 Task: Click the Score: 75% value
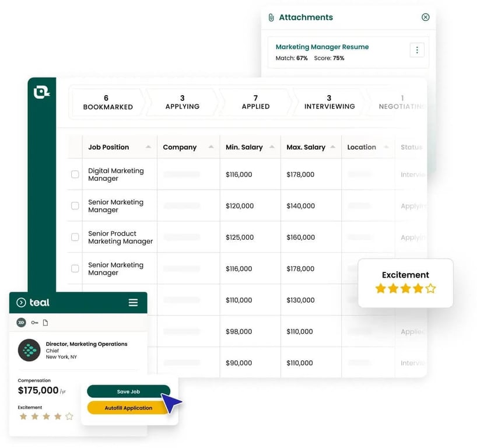[x=329, y=58]
